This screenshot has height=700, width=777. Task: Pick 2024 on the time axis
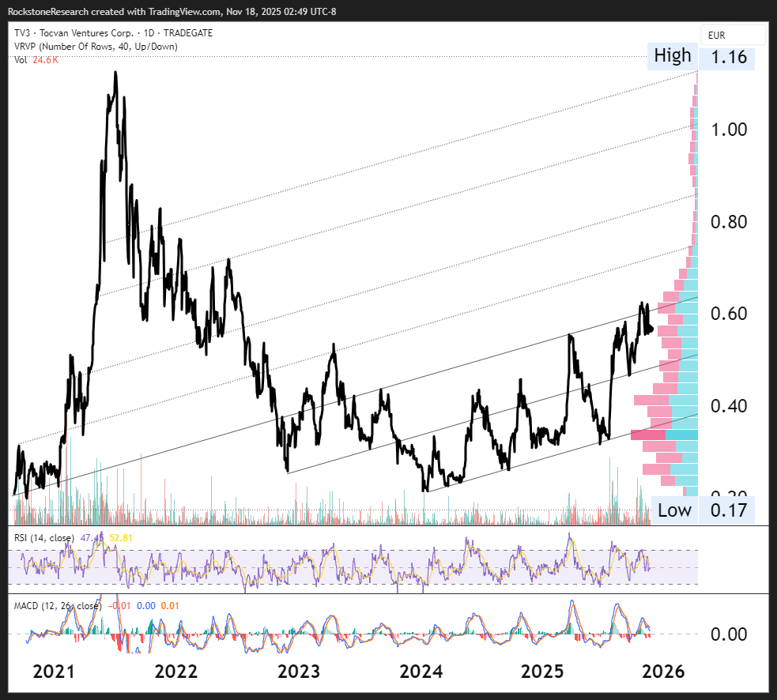[x=421, y=672]
